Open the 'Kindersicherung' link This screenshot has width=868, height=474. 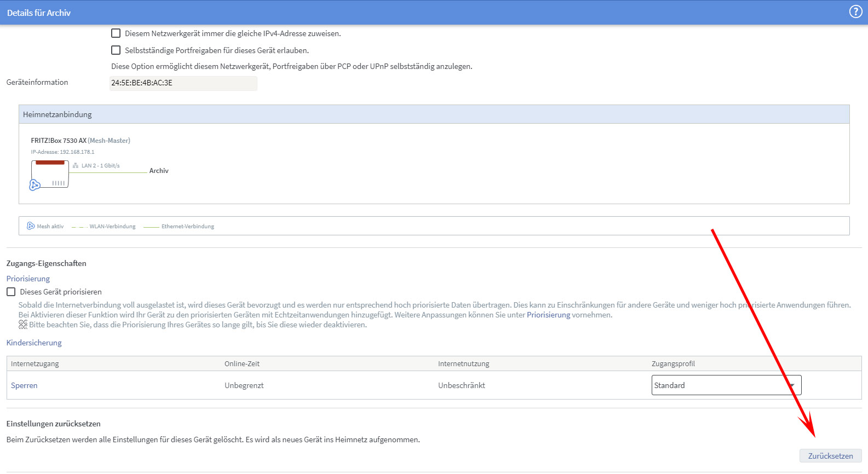click(x=34, y=343)
